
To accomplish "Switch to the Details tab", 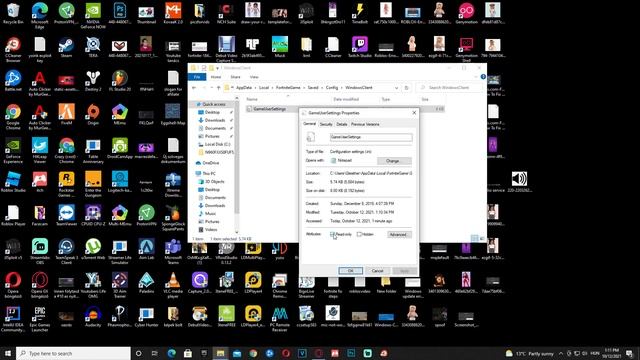I will (342, 124).
